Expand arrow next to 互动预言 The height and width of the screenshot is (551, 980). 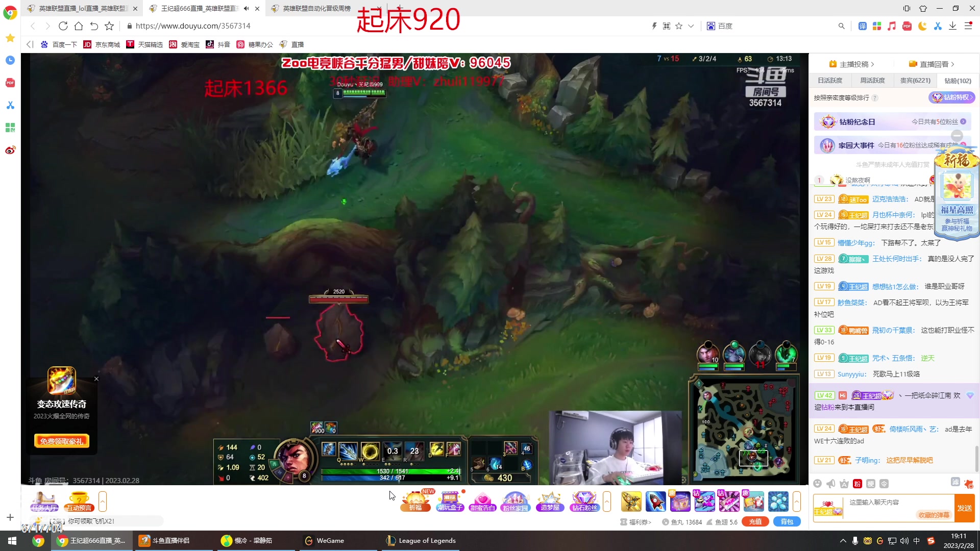point(103,502)
